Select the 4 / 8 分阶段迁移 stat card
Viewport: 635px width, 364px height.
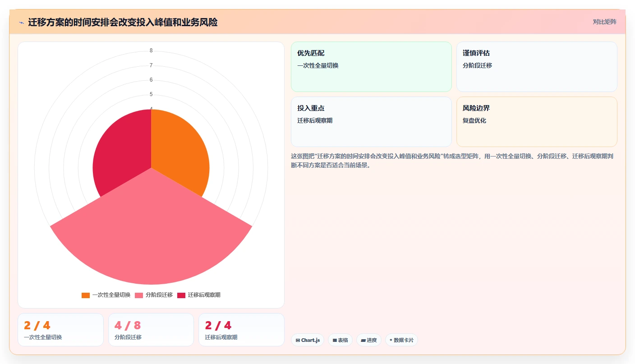point(151,330)
